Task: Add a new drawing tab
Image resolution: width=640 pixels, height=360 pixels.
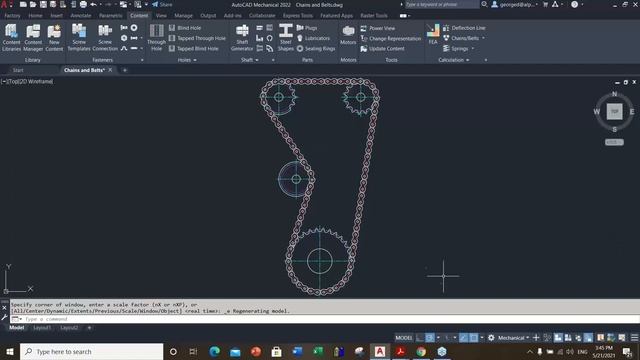Action: (x=125, y=70)
